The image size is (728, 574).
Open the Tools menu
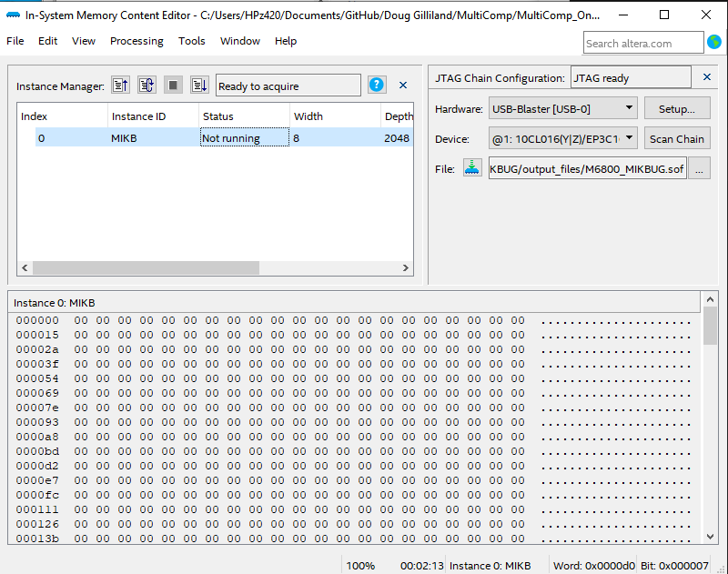coord(192,41)
